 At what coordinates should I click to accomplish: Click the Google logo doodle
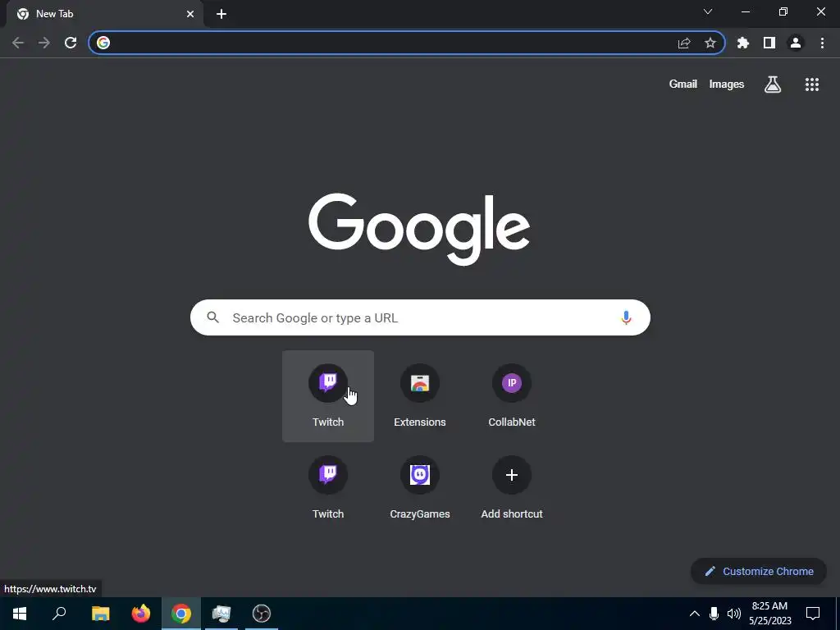click(x=419, y=230)
